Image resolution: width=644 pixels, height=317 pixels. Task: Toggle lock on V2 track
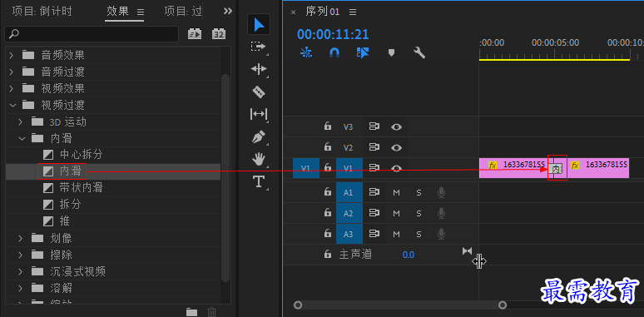pos(328,147)
